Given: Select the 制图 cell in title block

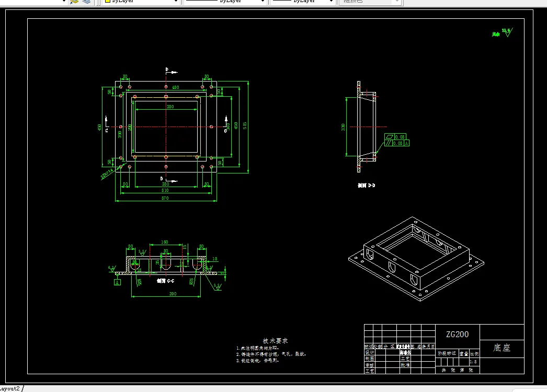Looking at the screenshot, I should (x=369, y=359).
